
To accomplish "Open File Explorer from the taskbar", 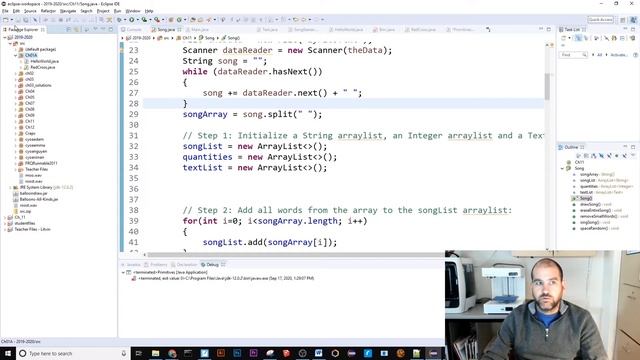I will [156, 353].
